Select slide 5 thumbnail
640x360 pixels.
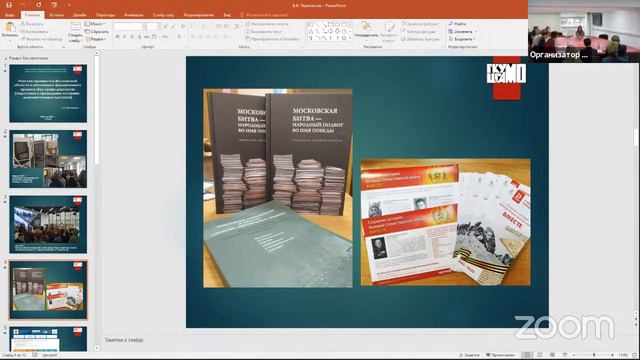pos(48,339)
